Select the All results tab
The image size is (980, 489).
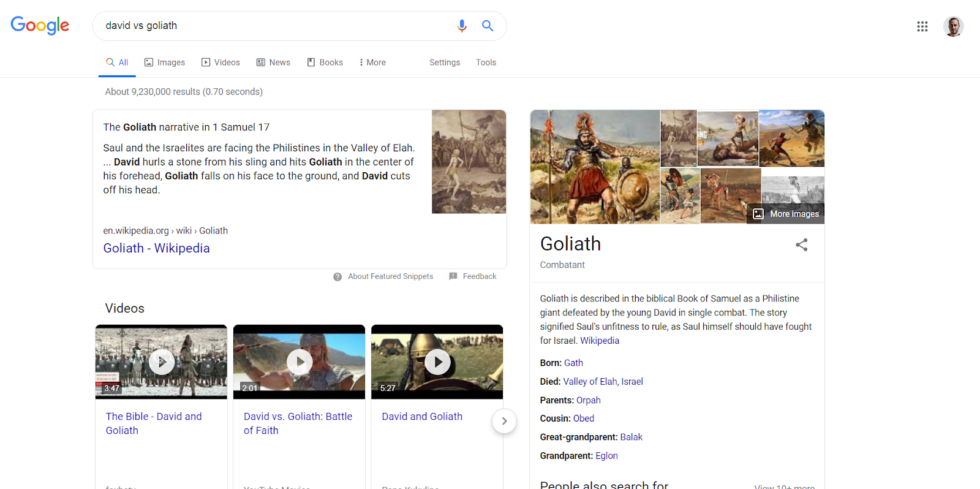tap(117, 63)
